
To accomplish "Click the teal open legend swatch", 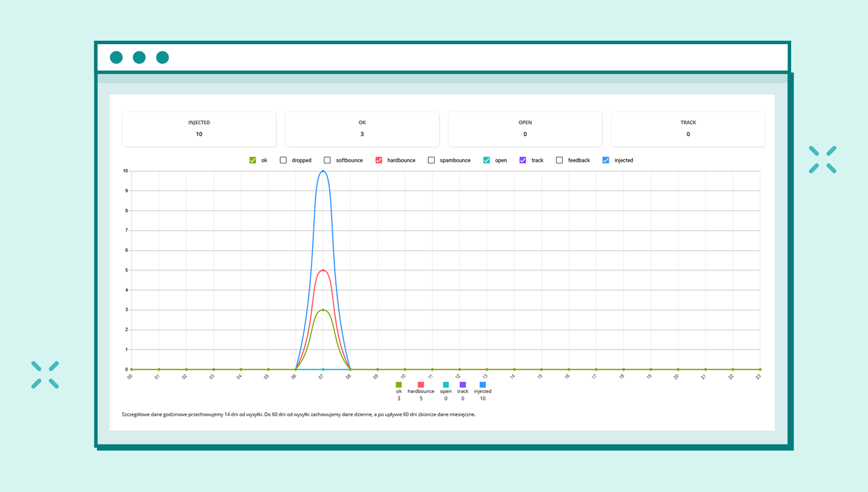I will tap(445, 385).
